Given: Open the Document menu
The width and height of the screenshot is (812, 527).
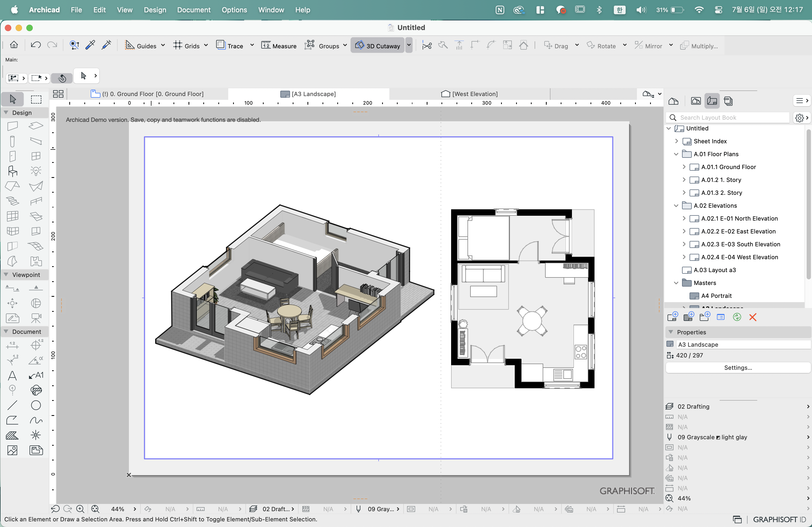Looking at the screenshot, I should point(194,10).
